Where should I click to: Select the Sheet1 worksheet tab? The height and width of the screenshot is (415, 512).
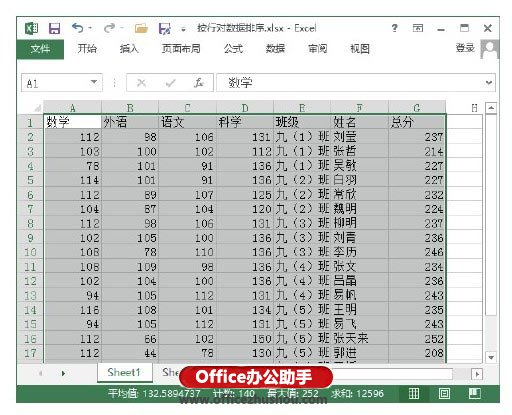point(124,372)
